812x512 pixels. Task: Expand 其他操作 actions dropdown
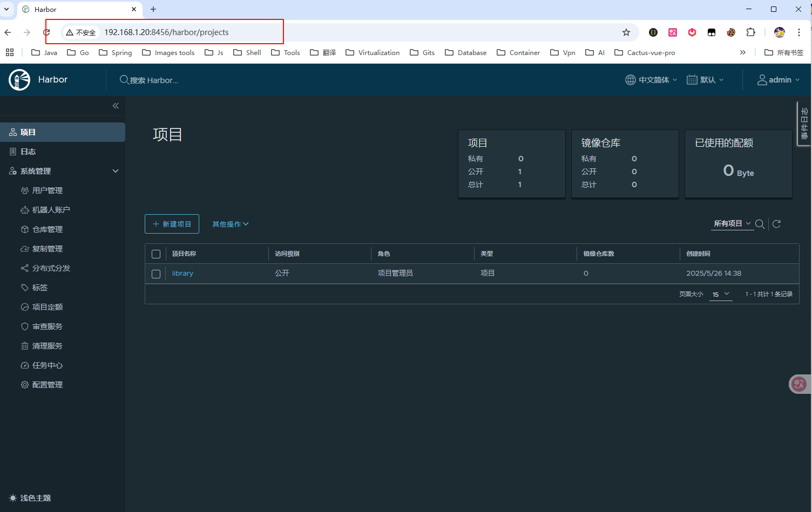(x=231, y=224)
